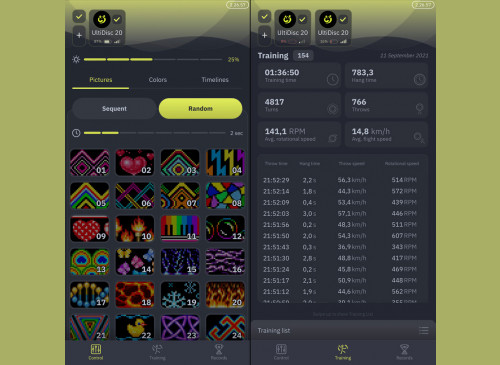The image size is (500, 365).
Task: Tap the brightness sun icon
Action: coord(76,60)
